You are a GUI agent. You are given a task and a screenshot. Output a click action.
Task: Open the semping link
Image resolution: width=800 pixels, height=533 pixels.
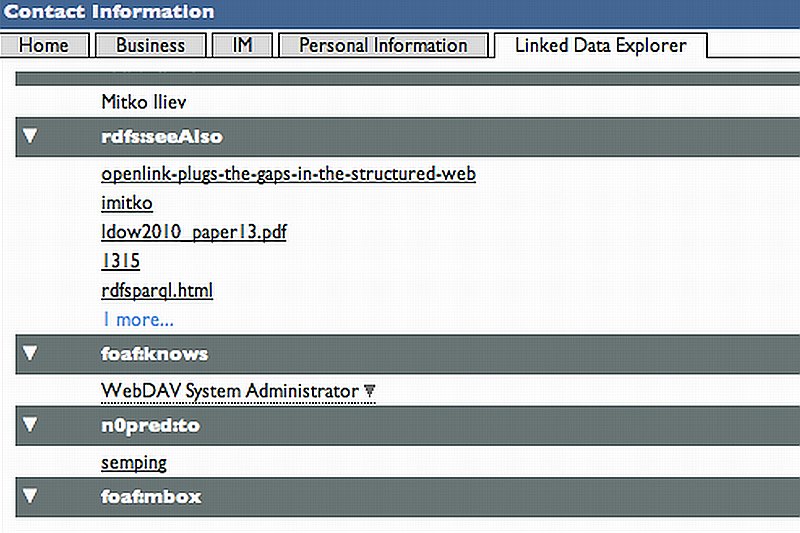coord(134,462)
